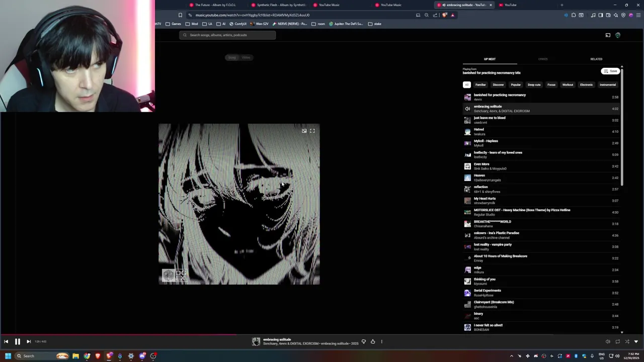The image size is (644, 362).
Task: Click the queue scrollbar down arrow
Action: click(x=622, y=332)
